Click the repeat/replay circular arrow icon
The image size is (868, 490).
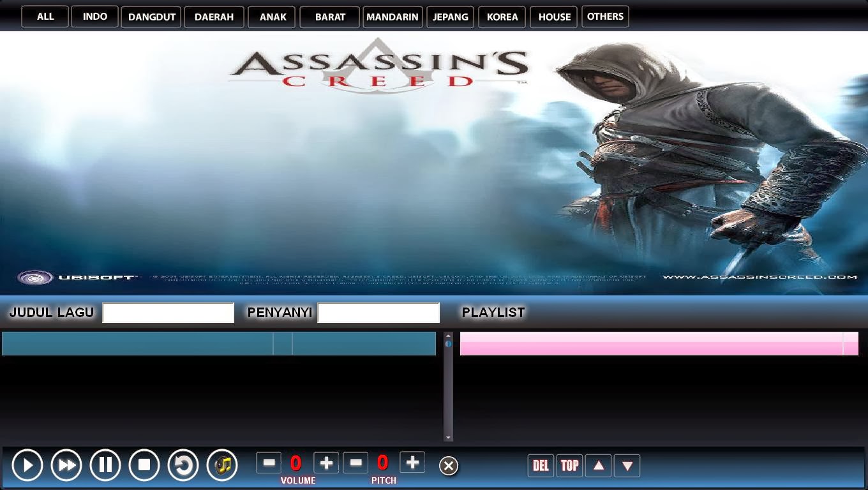tap(183, 464)
